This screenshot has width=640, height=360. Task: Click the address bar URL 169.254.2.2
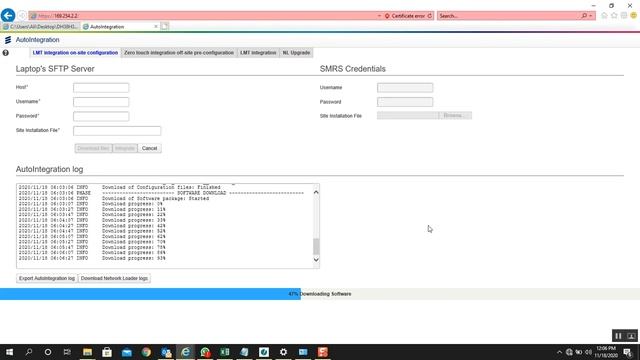(57, 16)
